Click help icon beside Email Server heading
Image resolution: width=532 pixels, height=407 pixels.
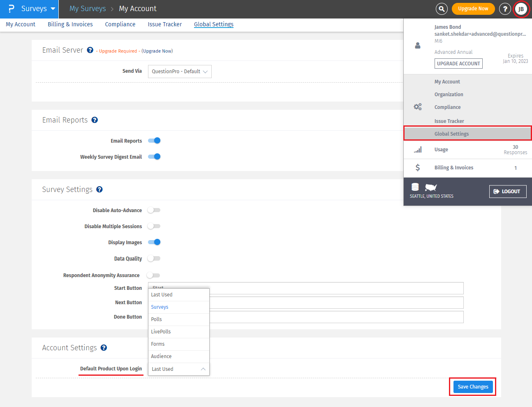click(x=90, y=50)
